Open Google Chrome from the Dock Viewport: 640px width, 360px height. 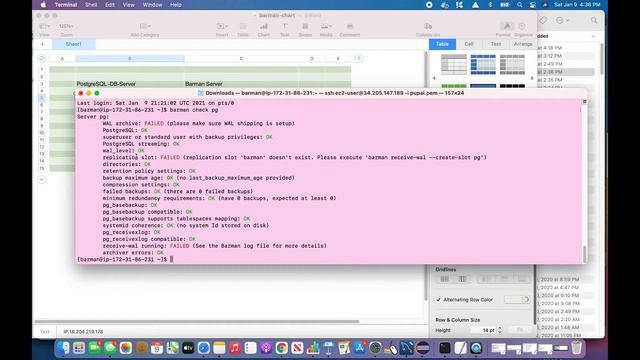pyautogui.click(x=282, y=348)
